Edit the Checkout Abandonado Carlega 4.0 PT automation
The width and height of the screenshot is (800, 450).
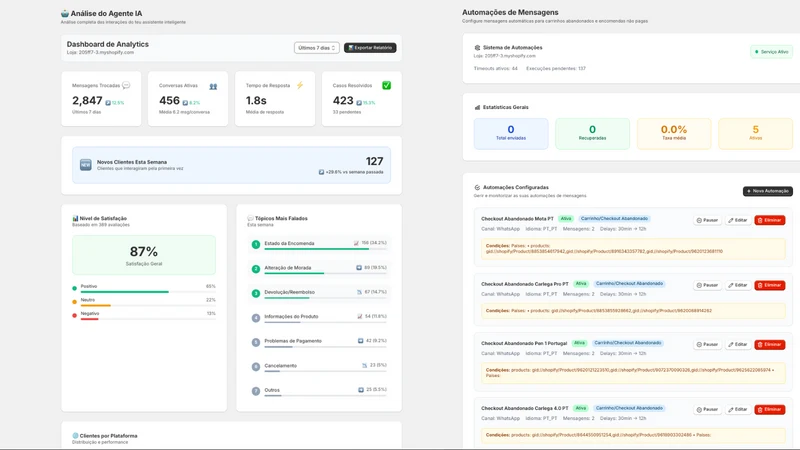(738, 409)
